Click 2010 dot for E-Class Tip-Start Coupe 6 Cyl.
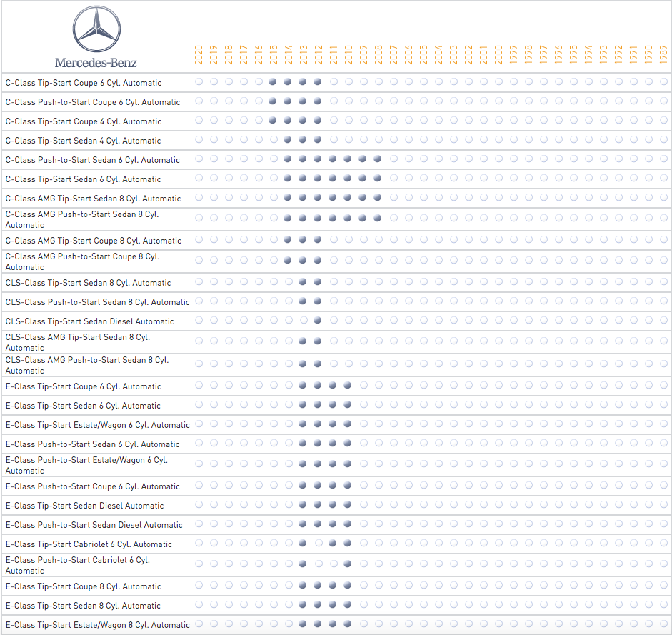This screenshot has width=672, height=635. pyautogui.click(x=348, y=385)
